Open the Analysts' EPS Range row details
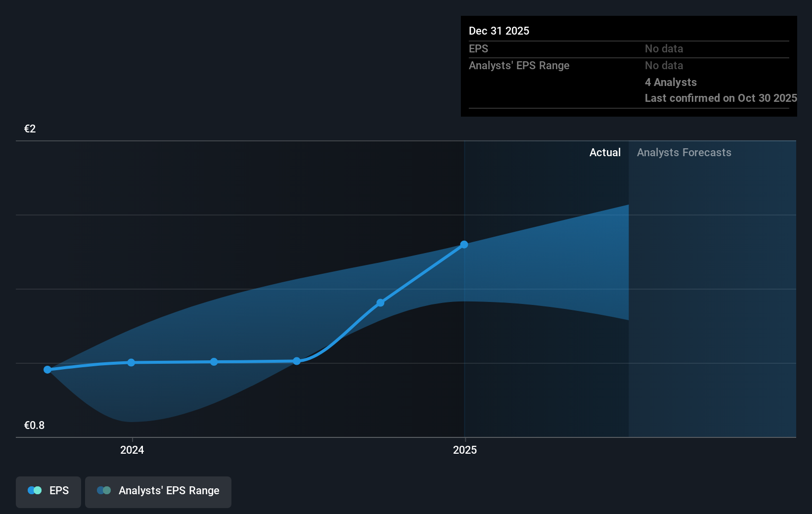The height and width of the screenshot is (514, 812). 519,65
